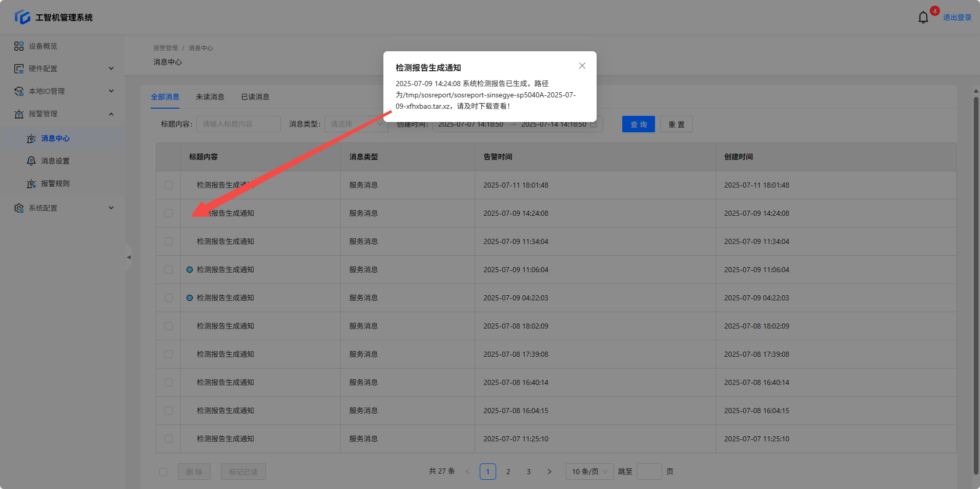980x489 pixels.
Task: Click the 设备概览 grid icon
Action: tap(19, 46)
